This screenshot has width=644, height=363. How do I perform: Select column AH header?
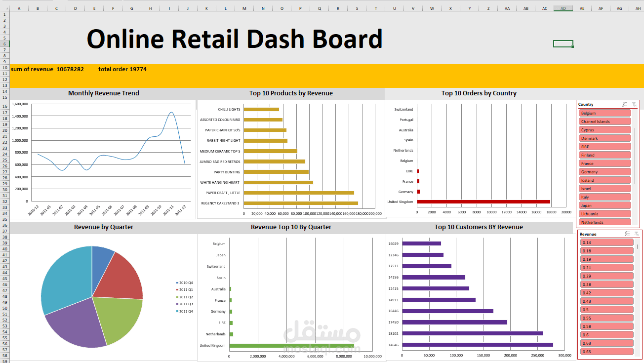click(639, 8)
